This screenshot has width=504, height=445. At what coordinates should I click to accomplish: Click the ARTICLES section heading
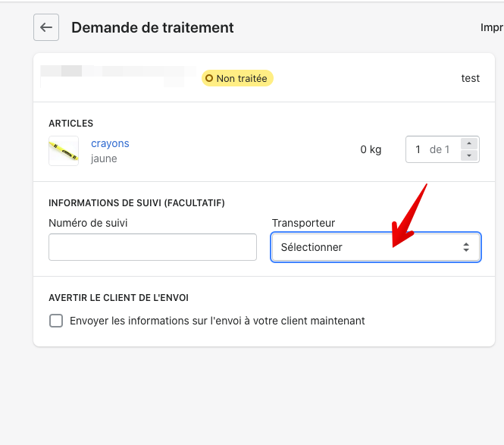(71, 123)
